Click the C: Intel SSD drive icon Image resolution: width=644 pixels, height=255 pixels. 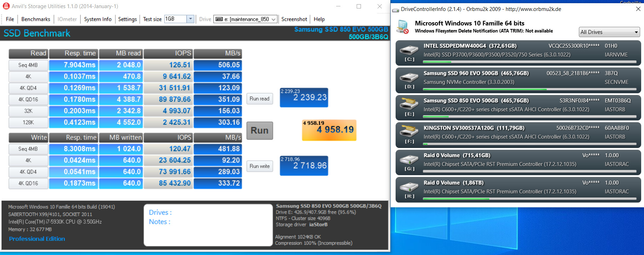pos(409,50)
